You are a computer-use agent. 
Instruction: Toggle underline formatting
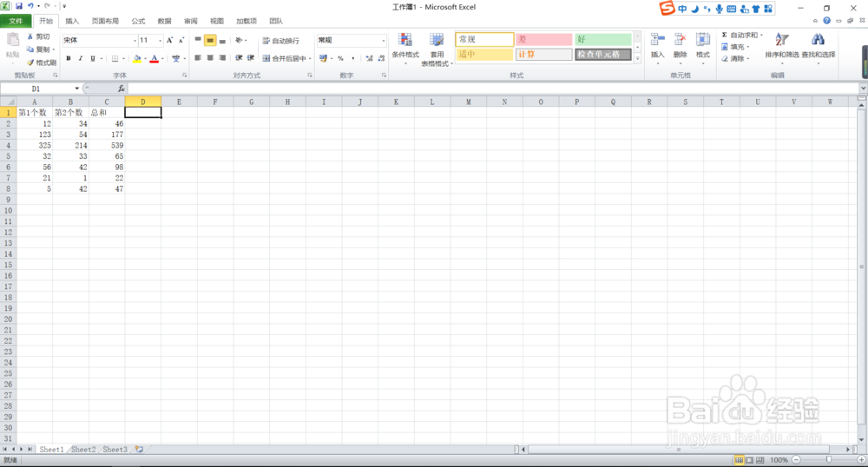click(93, 58)
